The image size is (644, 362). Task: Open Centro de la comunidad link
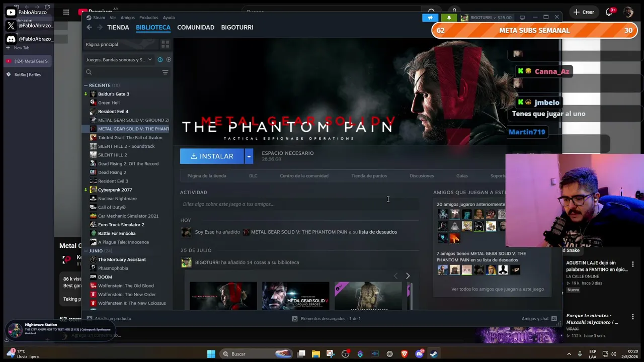[304, 176]
